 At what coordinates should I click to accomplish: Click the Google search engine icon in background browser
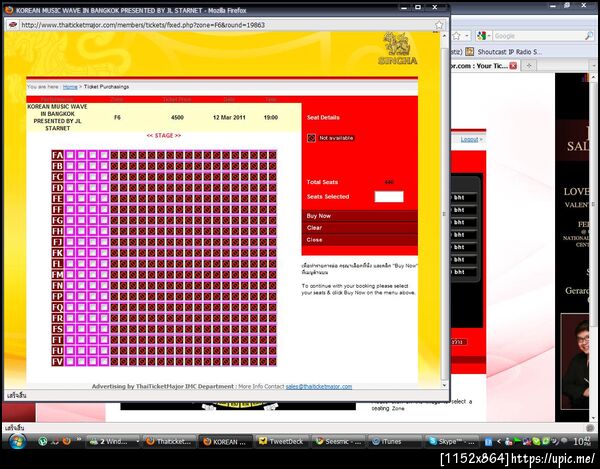point(481,36)
